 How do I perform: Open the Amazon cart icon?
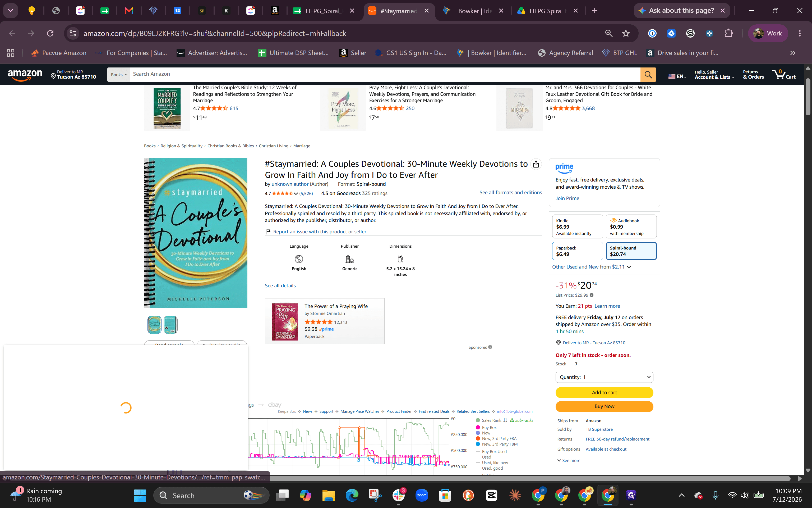(x=784, y=75)
